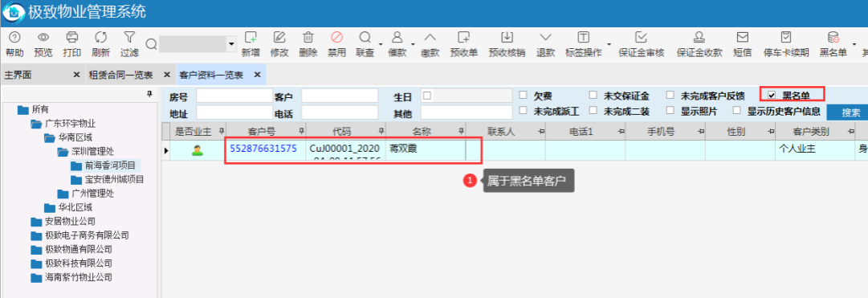Toggle the 生日 birthday checkbox
This screenshot has width=868, height=298.
coord(427,96)
